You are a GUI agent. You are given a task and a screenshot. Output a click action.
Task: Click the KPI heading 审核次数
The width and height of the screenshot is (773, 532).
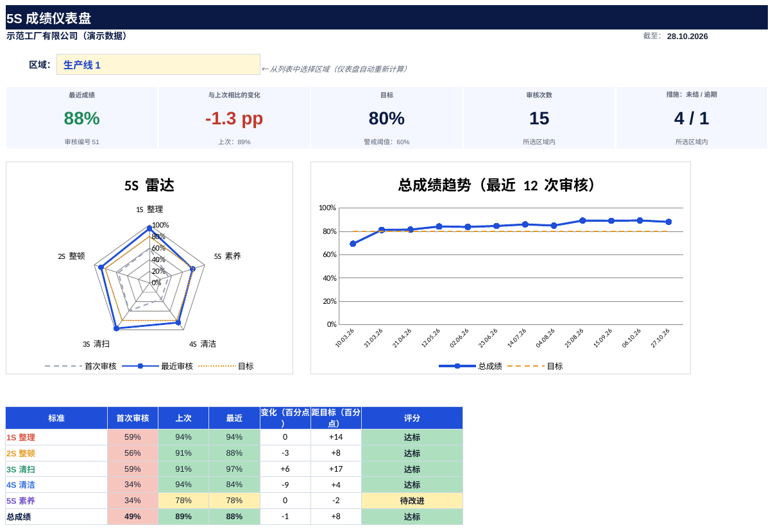click(x=539, y=95)
